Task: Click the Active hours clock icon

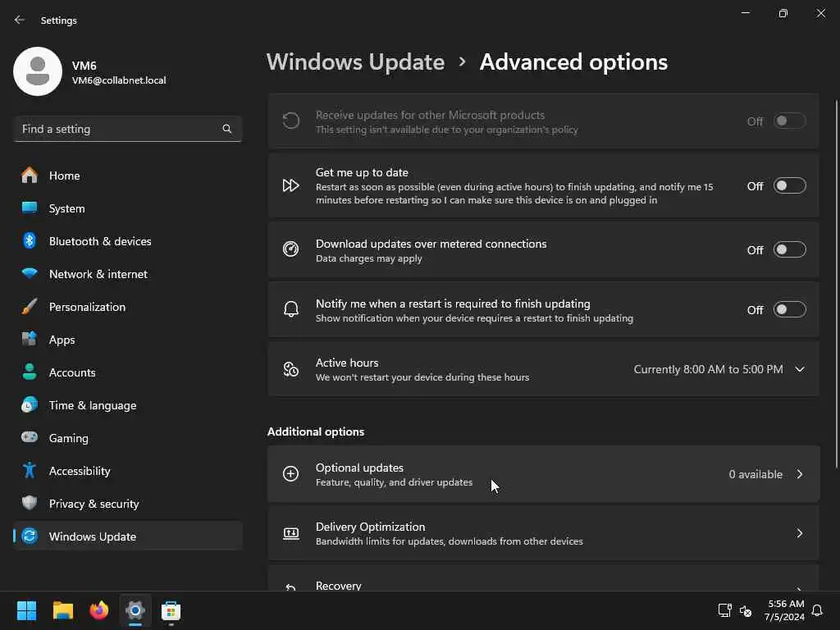Action: click(291, 369)
